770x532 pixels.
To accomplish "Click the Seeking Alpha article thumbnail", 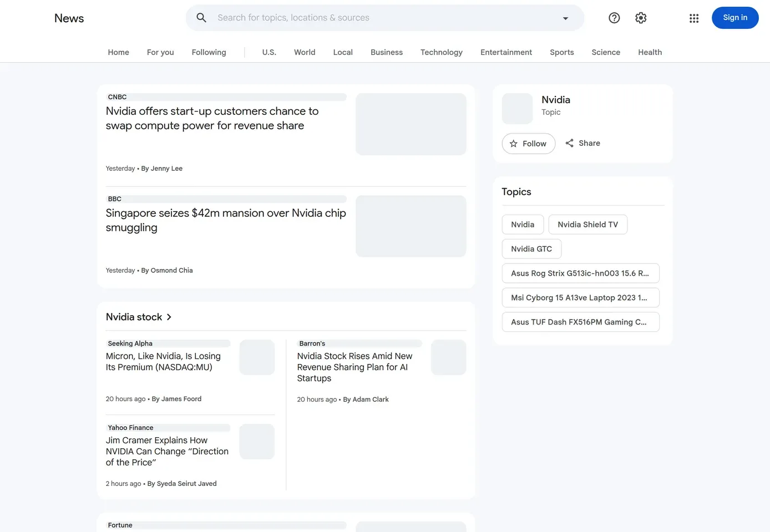I will coord(257,357).
